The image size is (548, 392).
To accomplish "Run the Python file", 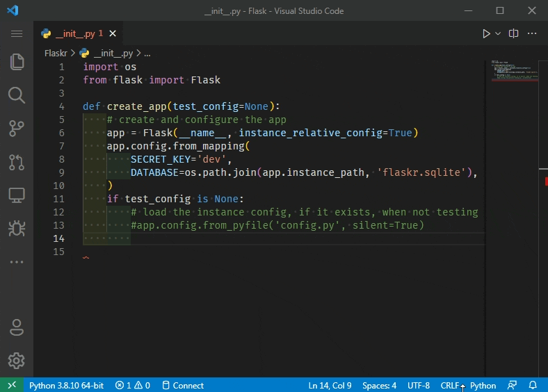I will pyautogui.click(x=486, y=33).
